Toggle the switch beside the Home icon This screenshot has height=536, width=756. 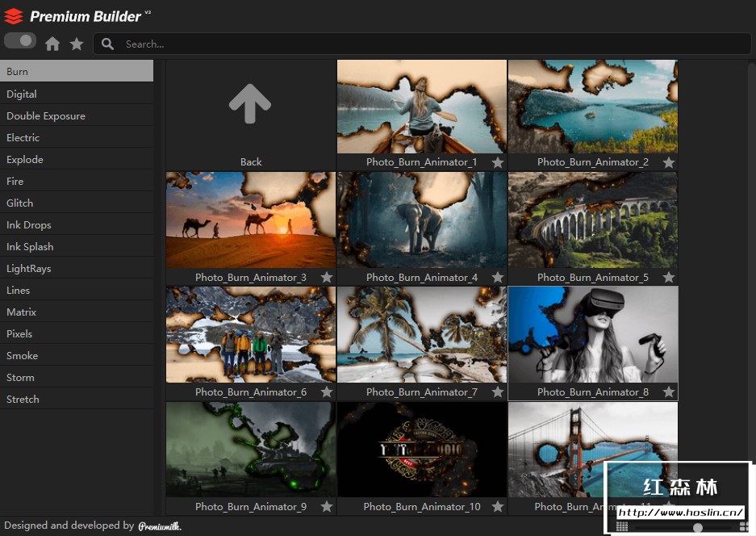[x=20, y=40]
